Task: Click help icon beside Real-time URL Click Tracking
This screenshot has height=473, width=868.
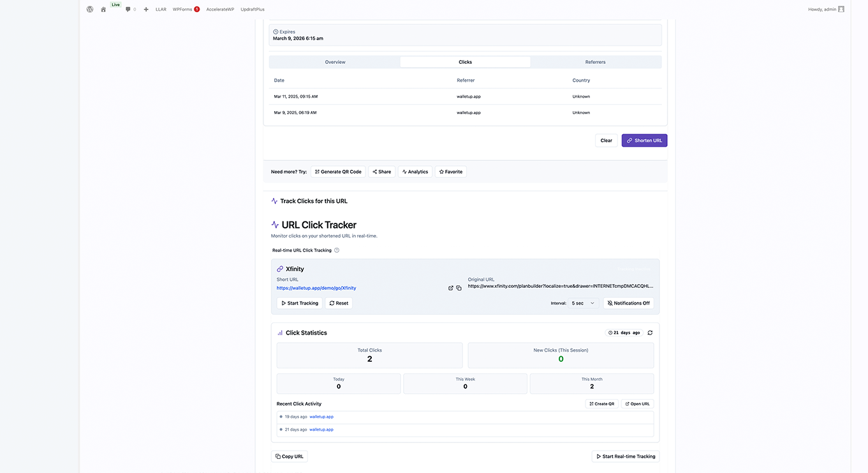Action: click(337, 250)
